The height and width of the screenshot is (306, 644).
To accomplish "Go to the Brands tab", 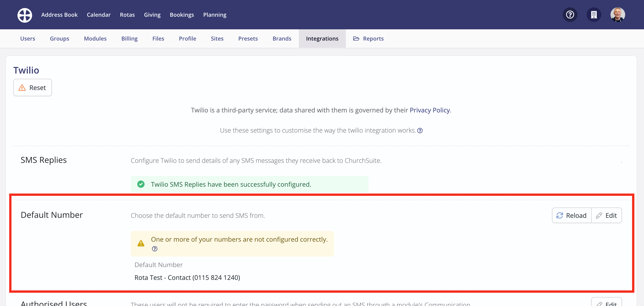I will pyautogui.click(x=282, y=38).
